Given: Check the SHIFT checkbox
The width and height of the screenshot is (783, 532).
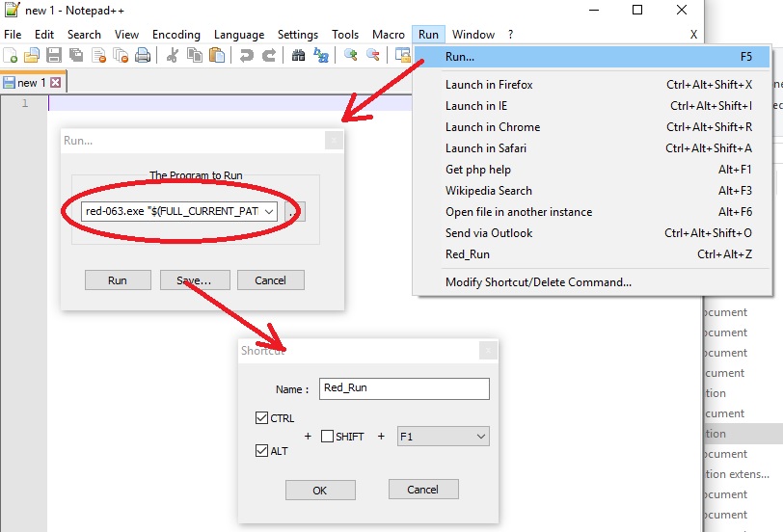Looking at the screenshot, I should (327, 437).
